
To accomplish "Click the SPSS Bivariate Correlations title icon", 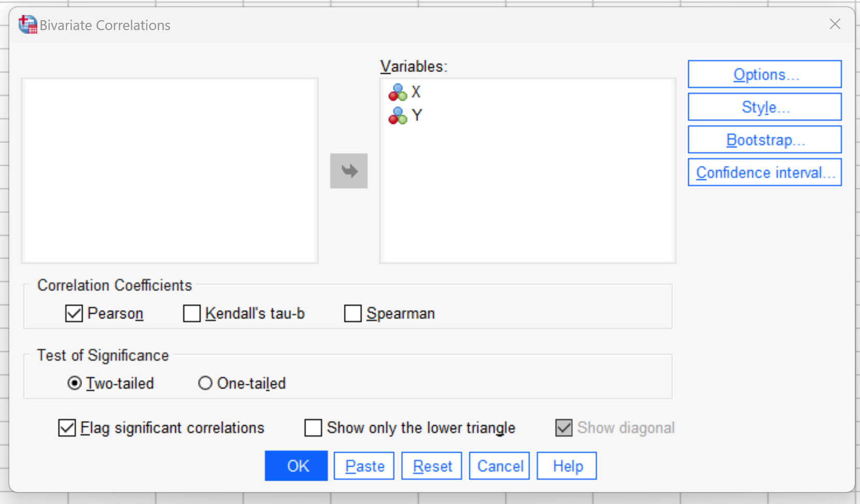I will point(28,24).
